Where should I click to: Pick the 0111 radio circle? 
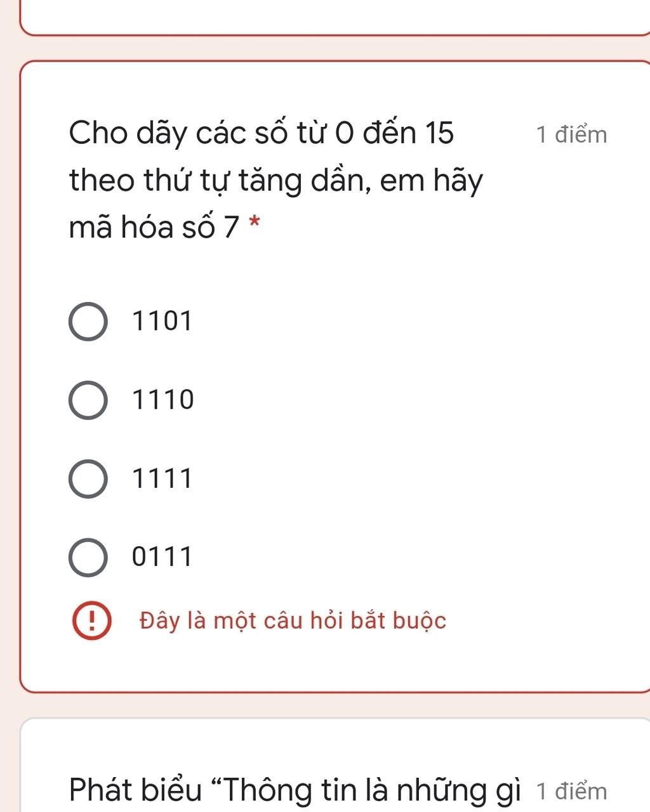coord(88,558)
